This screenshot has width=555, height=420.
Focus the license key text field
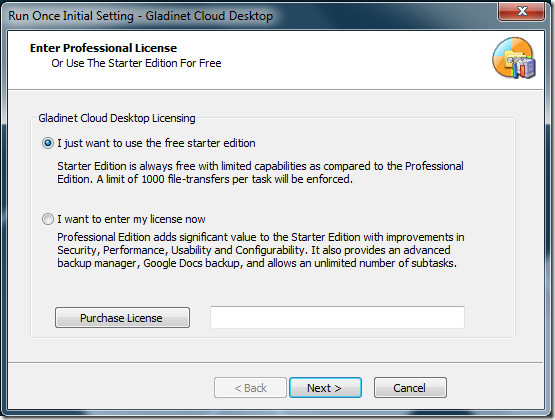pyautogui.click(x=337, y=317)
